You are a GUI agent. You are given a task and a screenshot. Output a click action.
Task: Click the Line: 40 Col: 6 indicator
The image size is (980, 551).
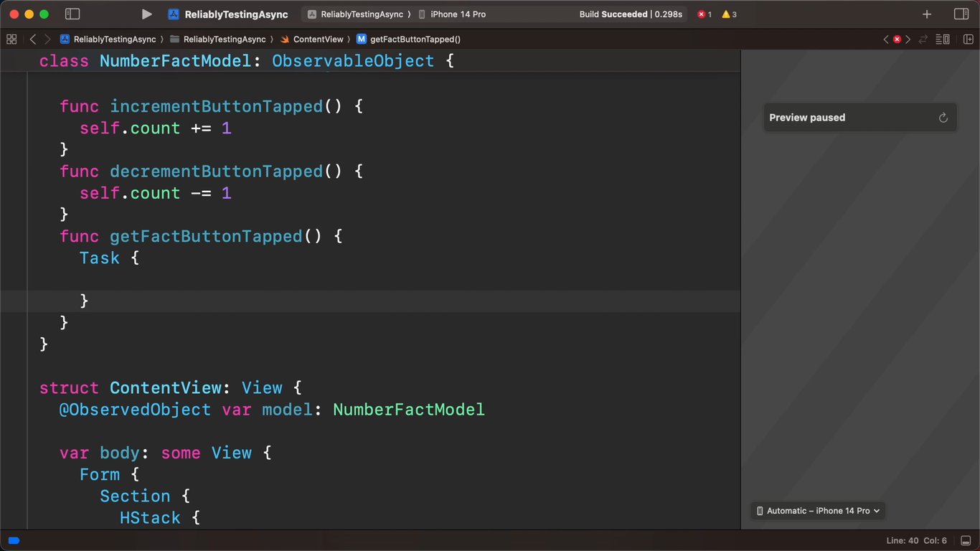pyautogui.click(x=917, y=540)
